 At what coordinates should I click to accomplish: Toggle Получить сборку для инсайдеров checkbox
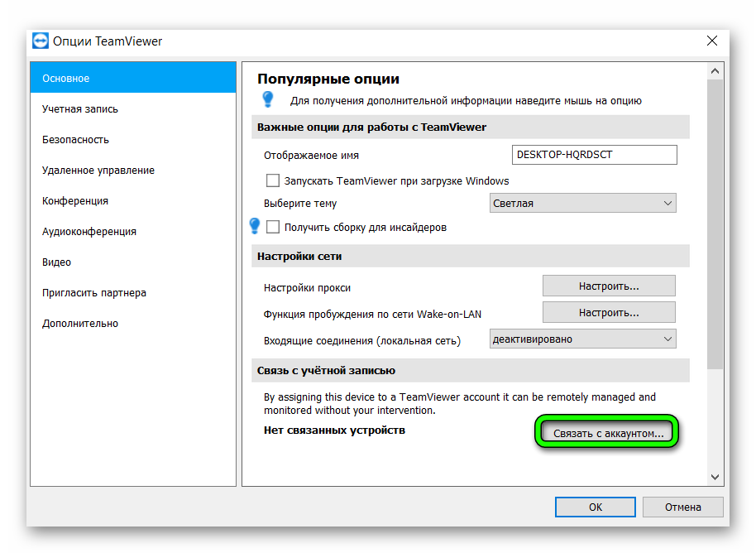(273, 227)
